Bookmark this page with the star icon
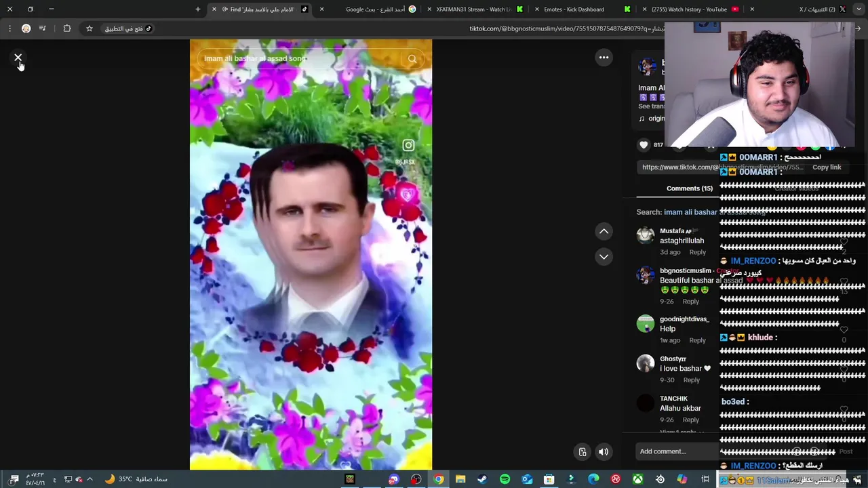This screenshot has height=488, width=868. 89,28
